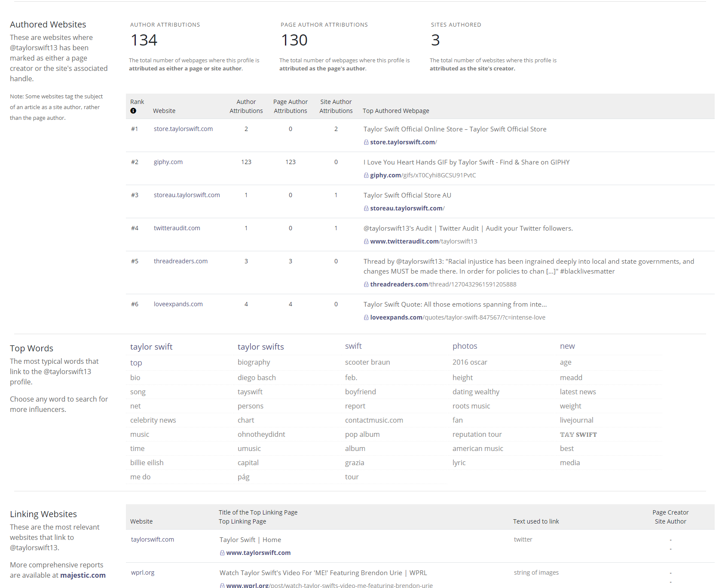Click '@taylorswift13's Audit | Twitter Audit' title
This screenshot has height=588, width=719.
(x=468, y=228)
